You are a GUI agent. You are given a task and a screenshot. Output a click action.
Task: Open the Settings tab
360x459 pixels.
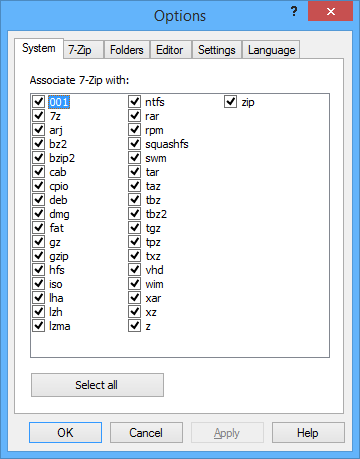click(217, 50)
